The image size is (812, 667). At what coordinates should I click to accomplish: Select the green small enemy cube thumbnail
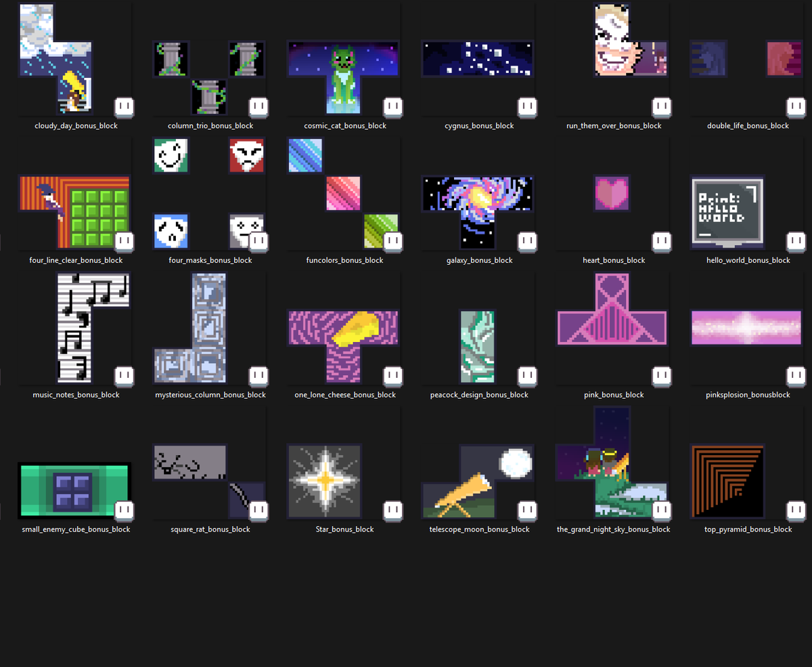[74, 491]
